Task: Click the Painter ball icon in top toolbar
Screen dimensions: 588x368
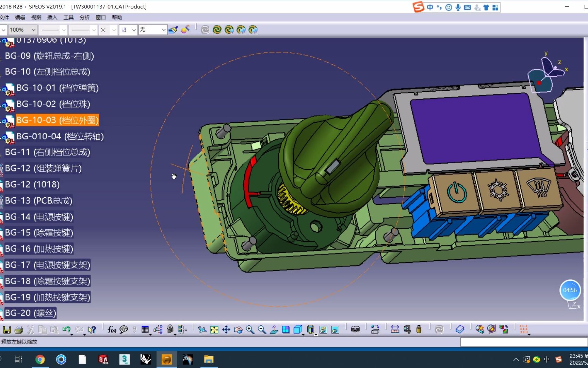Action: tap(185, 30)
